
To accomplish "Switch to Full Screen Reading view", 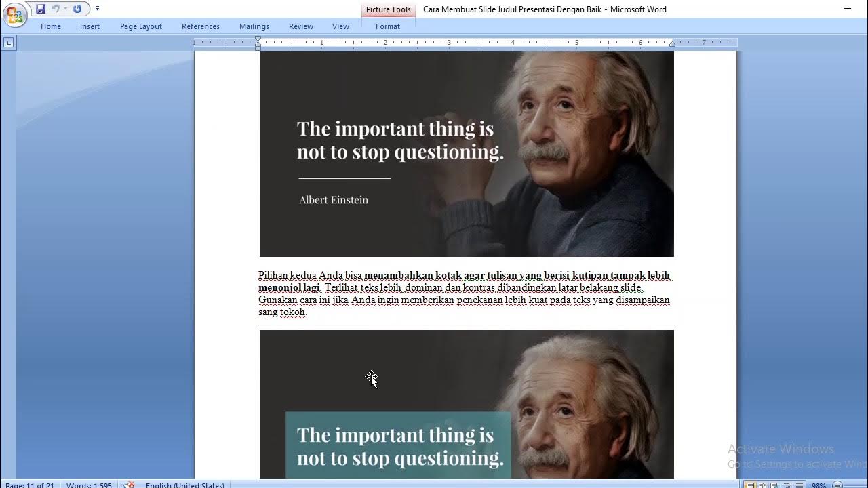I will [x=762, y=485].
